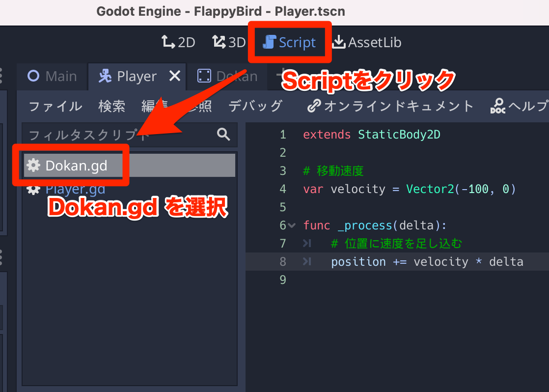Click the chain-link icon beside オンラインドキュメント

(314, 106)
